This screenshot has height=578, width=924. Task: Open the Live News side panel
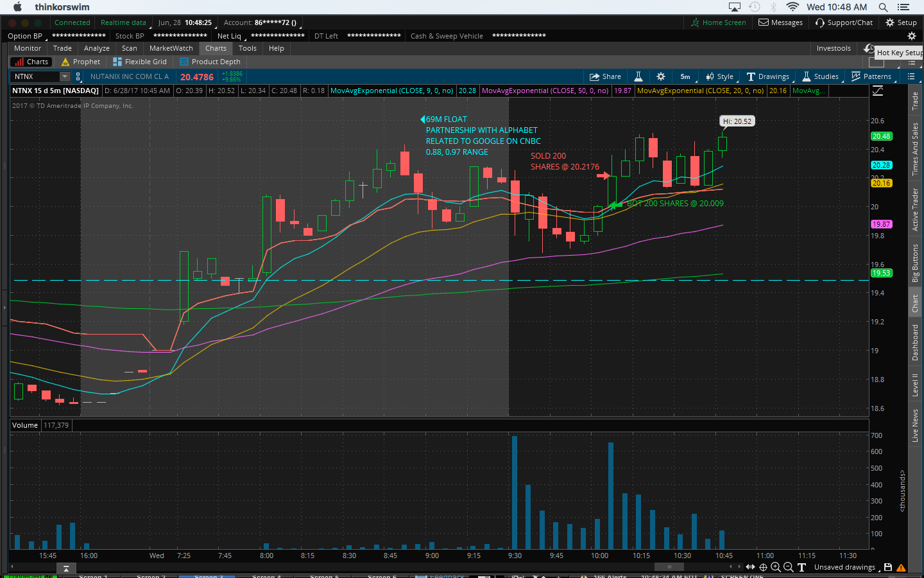click(915, 425)
